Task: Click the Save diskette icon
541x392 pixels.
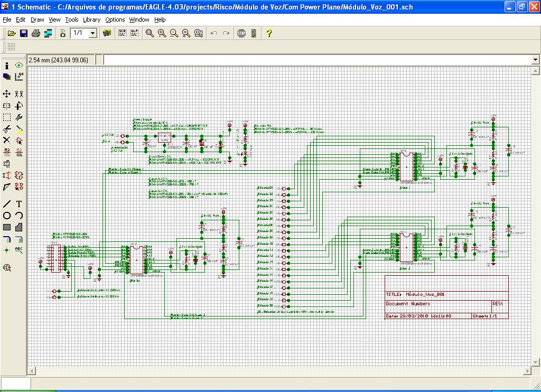Action: [23, 33]
